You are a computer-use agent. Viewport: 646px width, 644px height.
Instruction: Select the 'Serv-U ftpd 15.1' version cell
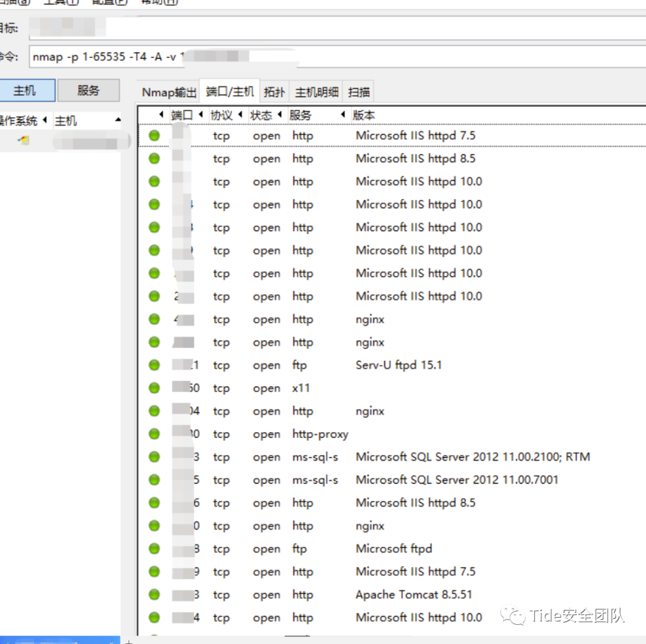click(x=398, y=365)
